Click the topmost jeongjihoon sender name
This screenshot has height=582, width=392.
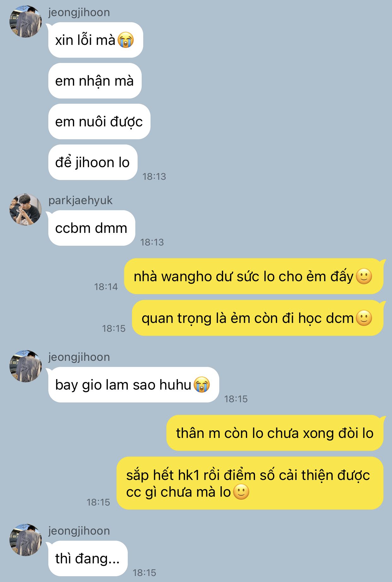pyautogui.click(x=79, y=12)
